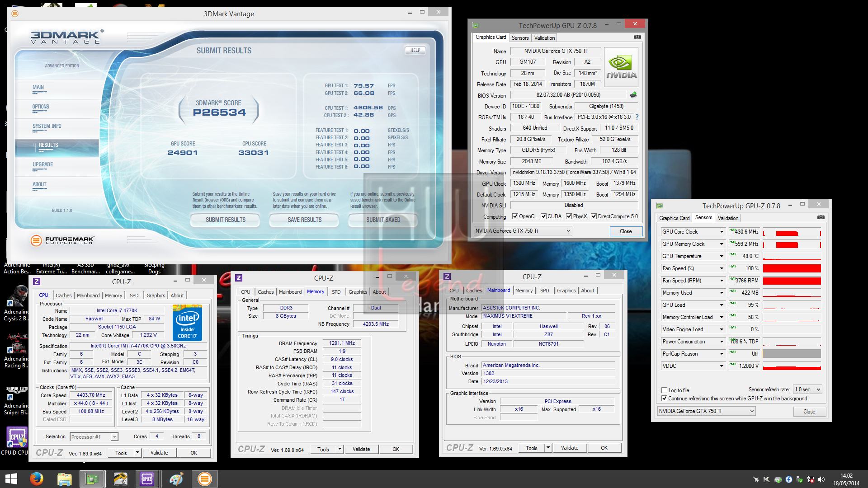Click the SAVE RESULTS button

point(304,220)
